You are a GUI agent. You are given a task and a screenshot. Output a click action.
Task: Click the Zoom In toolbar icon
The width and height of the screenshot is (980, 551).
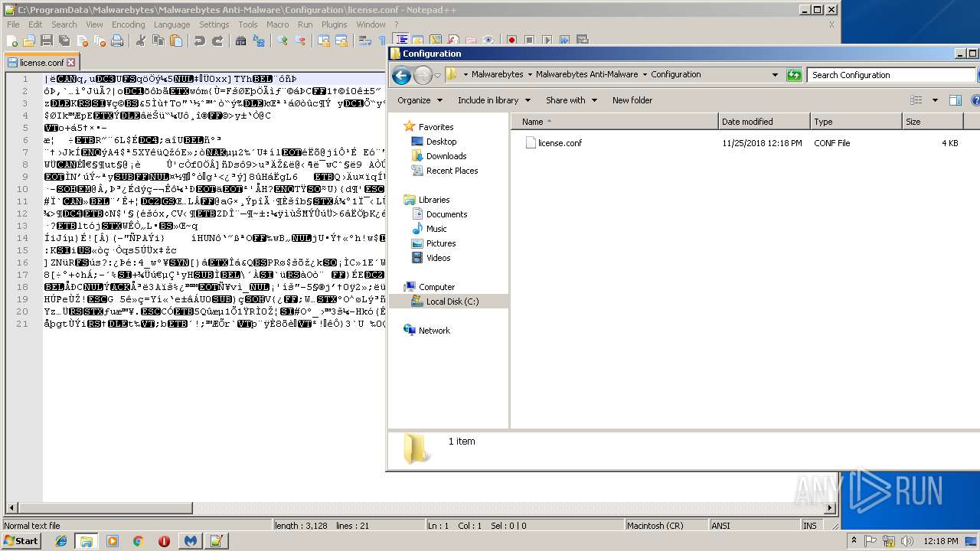pyautogui.click(x=283, y=41)
